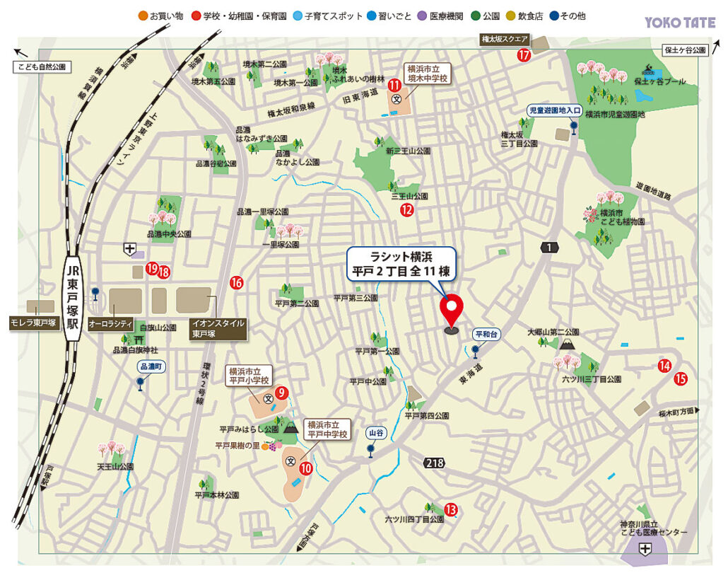
Task: Click the Route 218 road shield
Action: (x=435, y=463)
